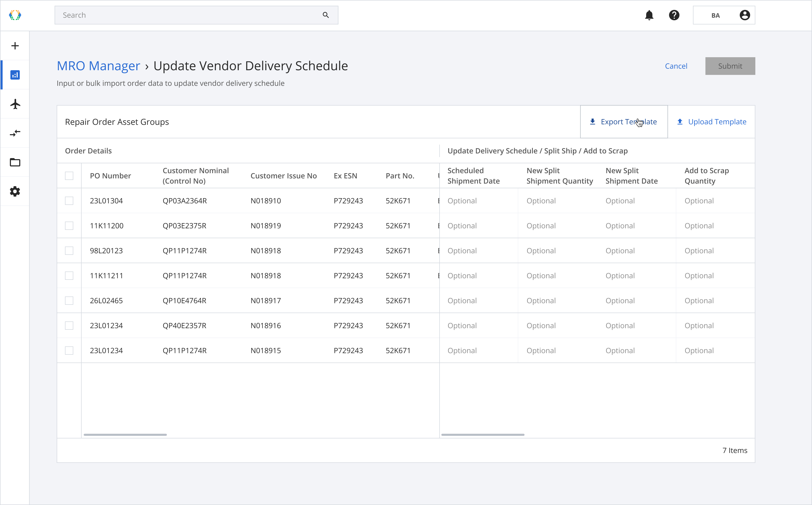Open the folder sidebar icon
Image resolution: width=812 pixels, height=505 pixels.
click(x=15, y=162)
